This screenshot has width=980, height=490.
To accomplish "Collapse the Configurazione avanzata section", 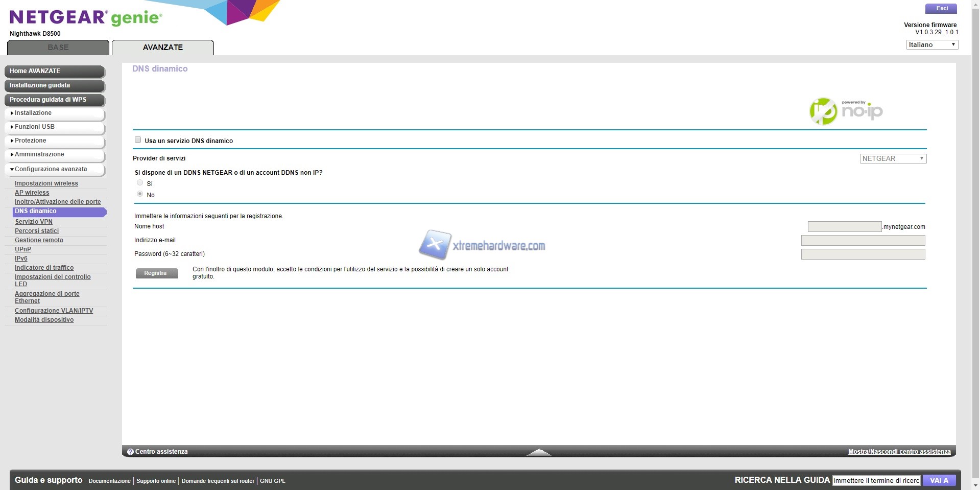I will [x=55, y=169].
